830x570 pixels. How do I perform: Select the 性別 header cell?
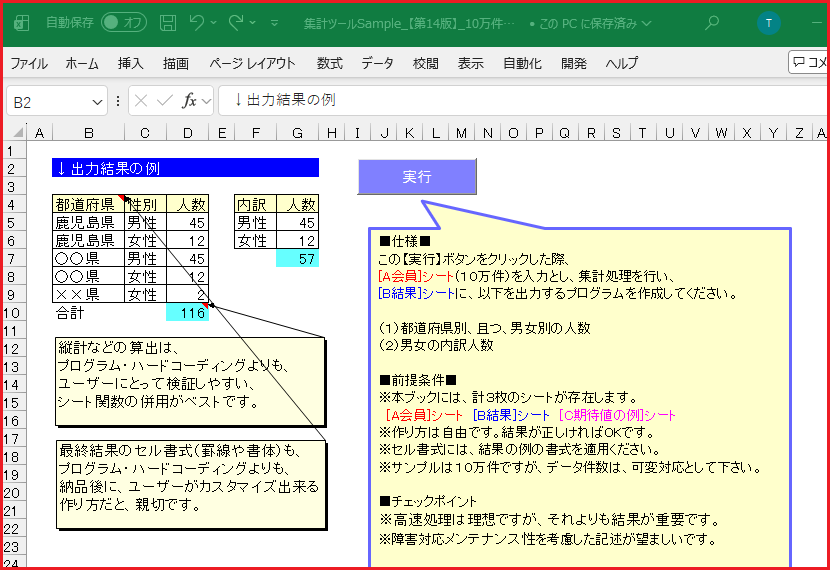pyautogui.click(x=146, y=204)
